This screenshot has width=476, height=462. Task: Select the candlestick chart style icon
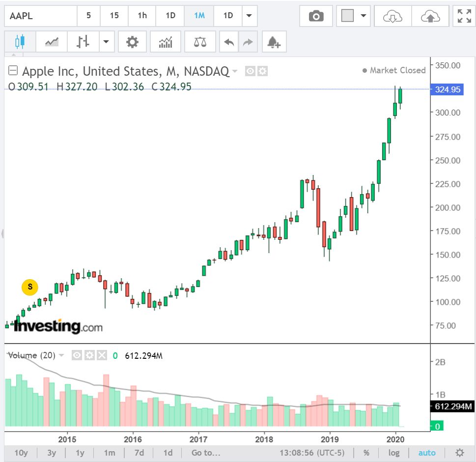click(x=20, y=42)
